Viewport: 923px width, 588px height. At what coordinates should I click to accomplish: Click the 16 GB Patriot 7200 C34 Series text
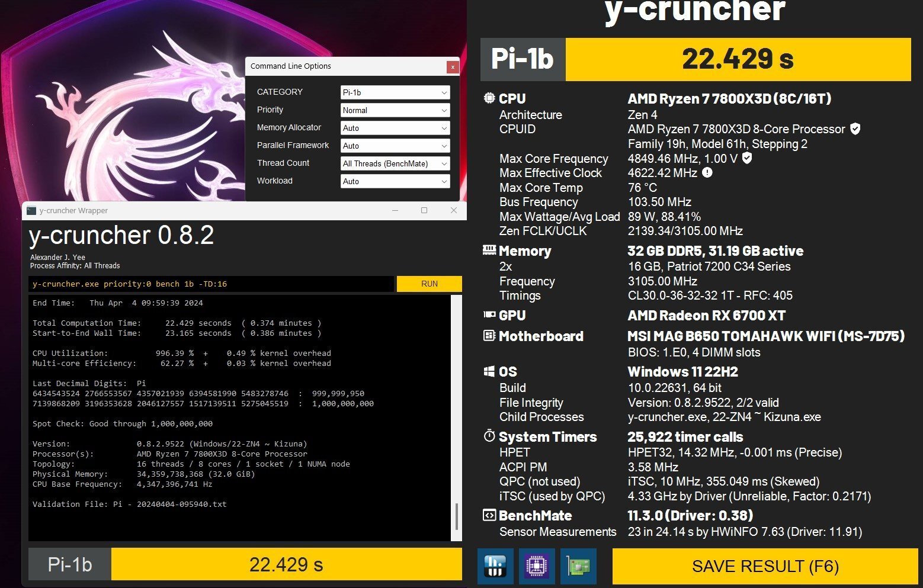click(709, 266)
